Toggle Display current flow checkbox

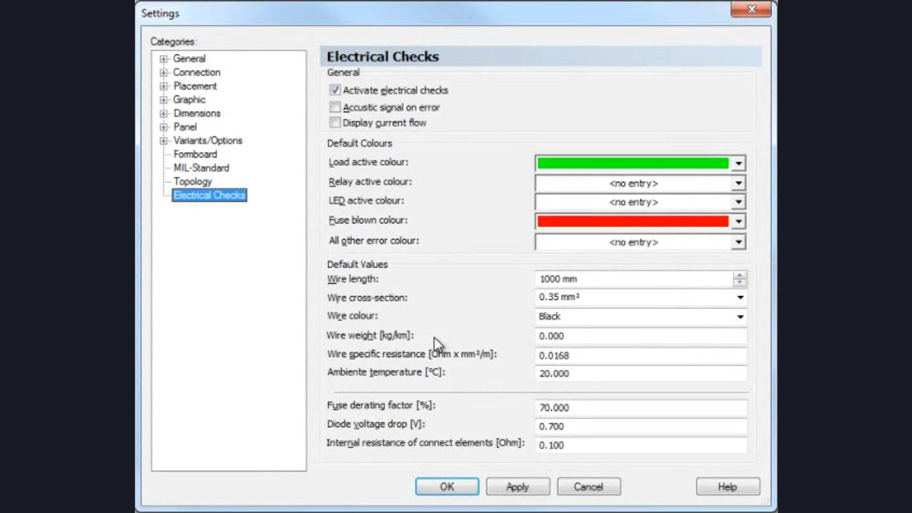coord(335,123)
